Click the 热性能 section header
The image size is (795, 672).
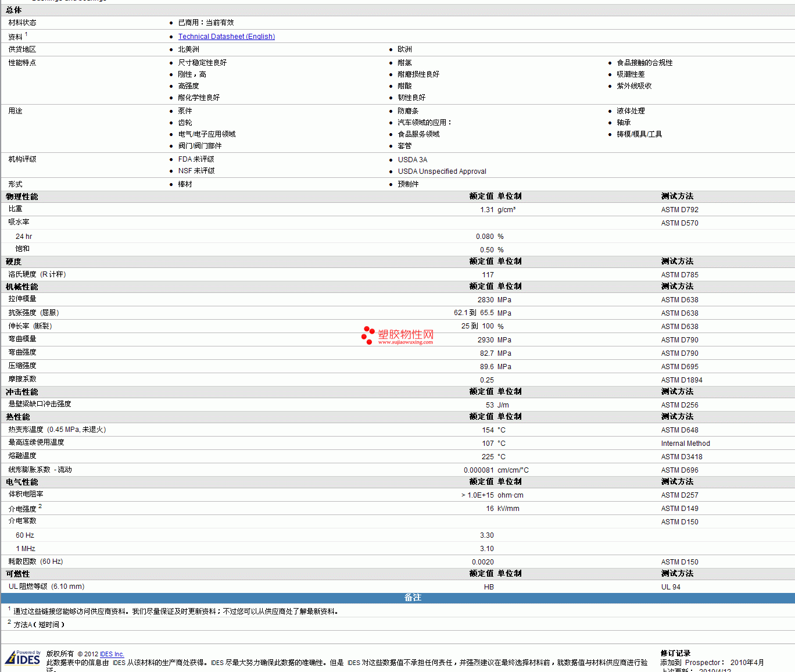click(x=17, y=417)
